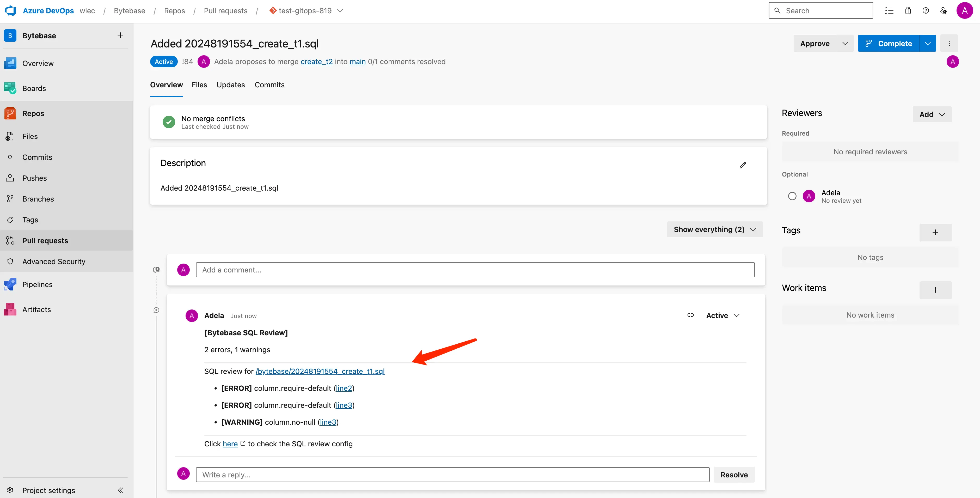Open user settings gear in the top bar
980x498 pixels.
pyautogui.click(x=944, y=10)
